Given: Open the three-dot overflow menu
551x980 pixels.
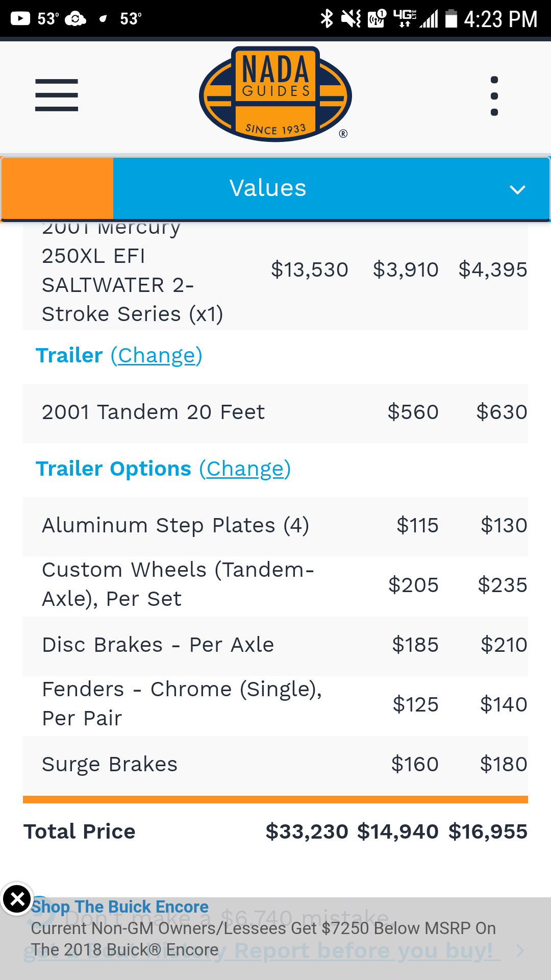Looking at the screenshot, I should pyautogui.click(x=494, y=96).
